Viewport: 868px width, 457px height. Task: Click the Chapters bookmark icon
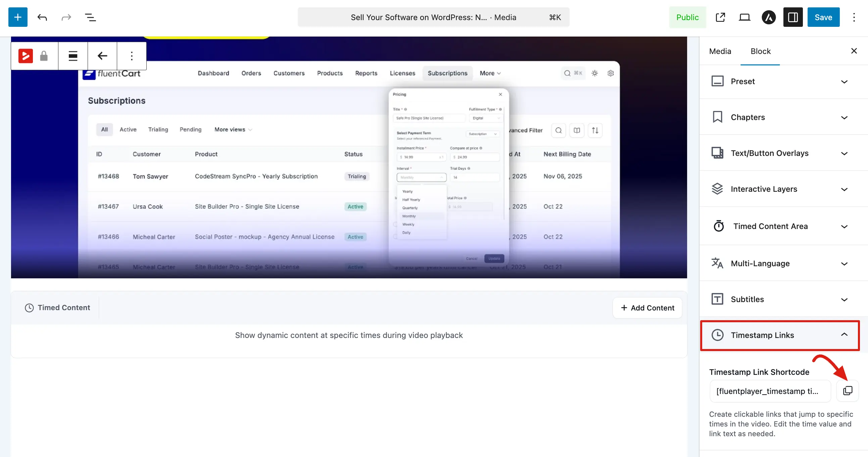click(x=717, y=117)
